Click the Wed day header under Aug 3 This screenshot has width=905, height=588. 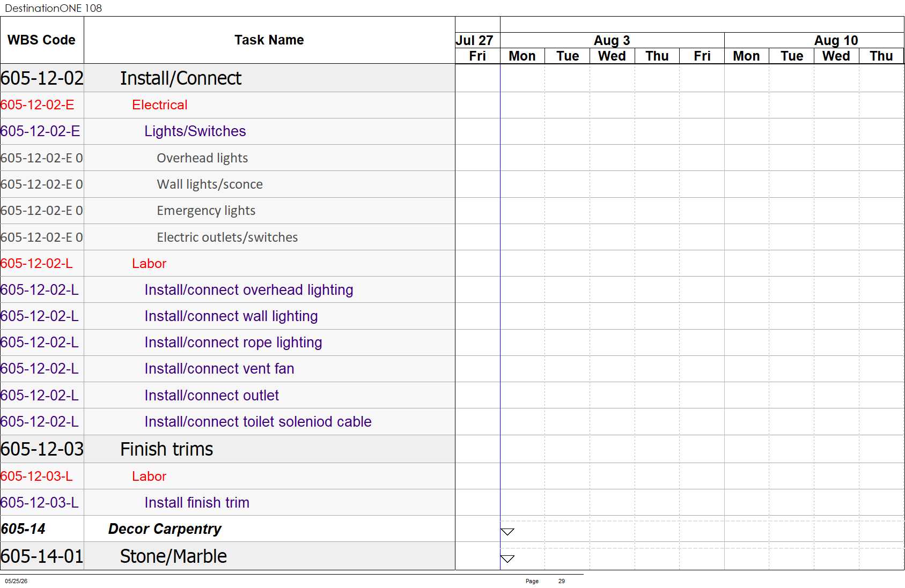612,56
